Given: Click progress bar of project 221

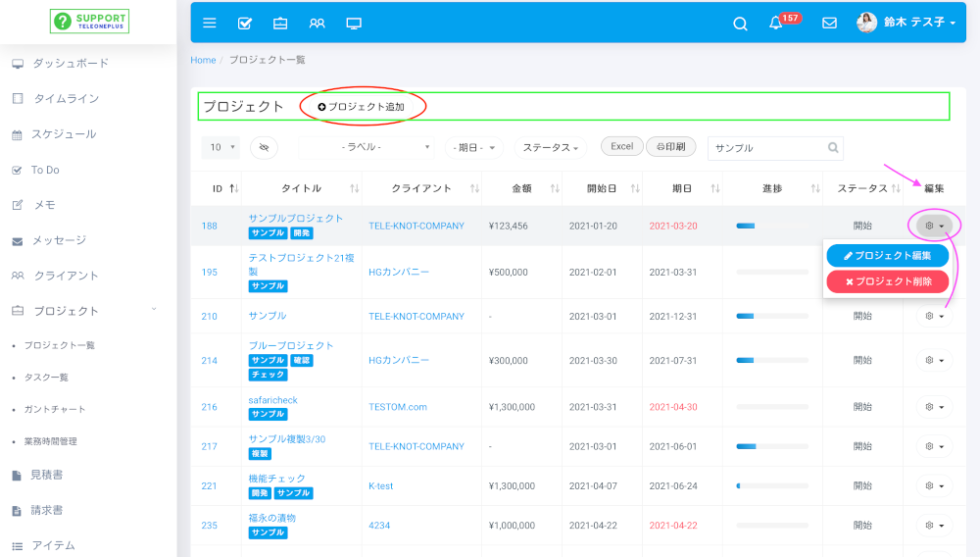Looking at the screenshot, I should 772,485.
